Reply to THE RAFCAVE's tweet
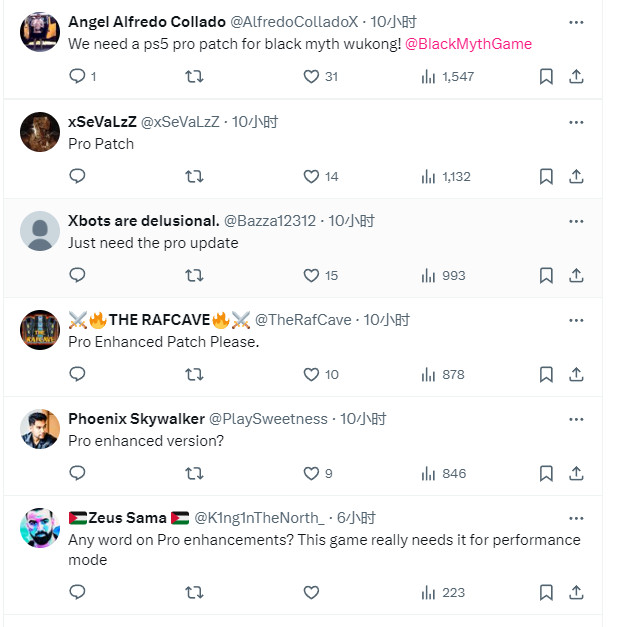Viewport: 629px width, 627px height. tap(78, 374)
